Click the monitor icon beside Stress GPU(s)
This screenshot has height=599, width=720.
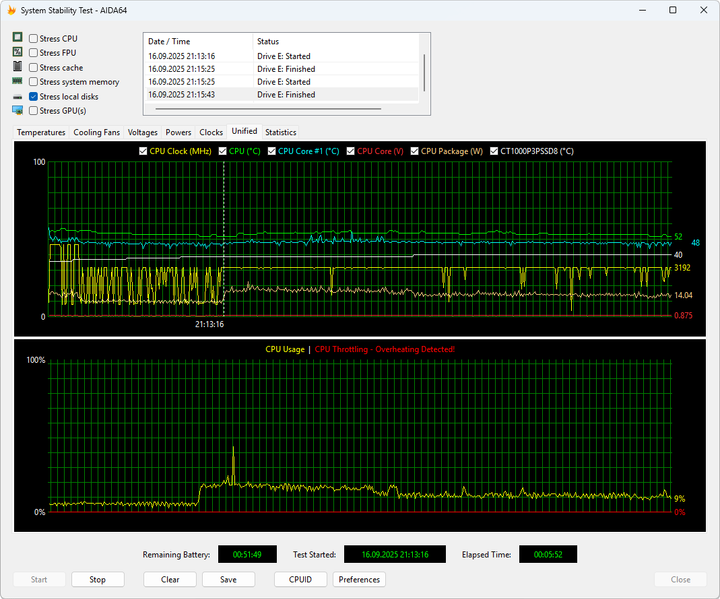(x=17, y=110)
